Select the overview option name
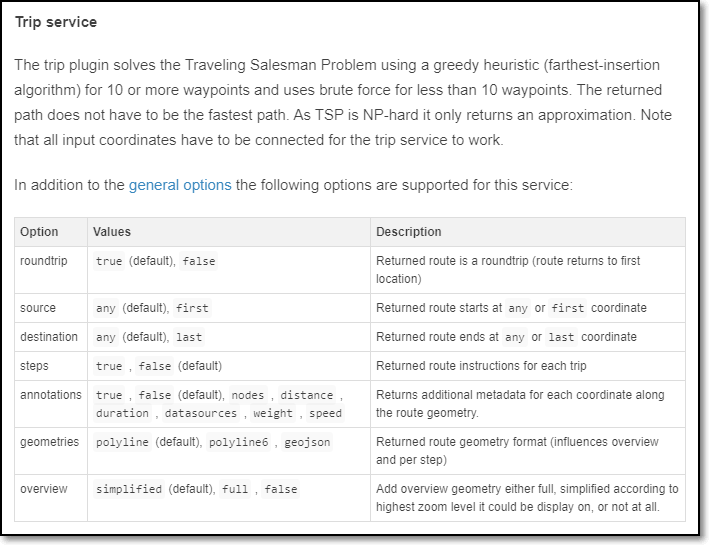Viewport: 709px width, 545px height. point(44,489)
